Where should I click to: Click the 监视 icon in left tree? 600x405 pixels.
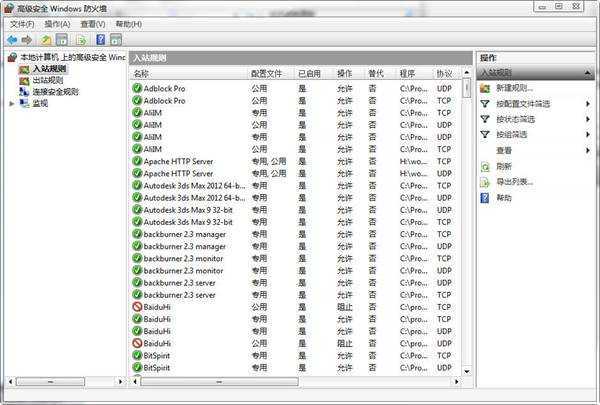point(24,103)
